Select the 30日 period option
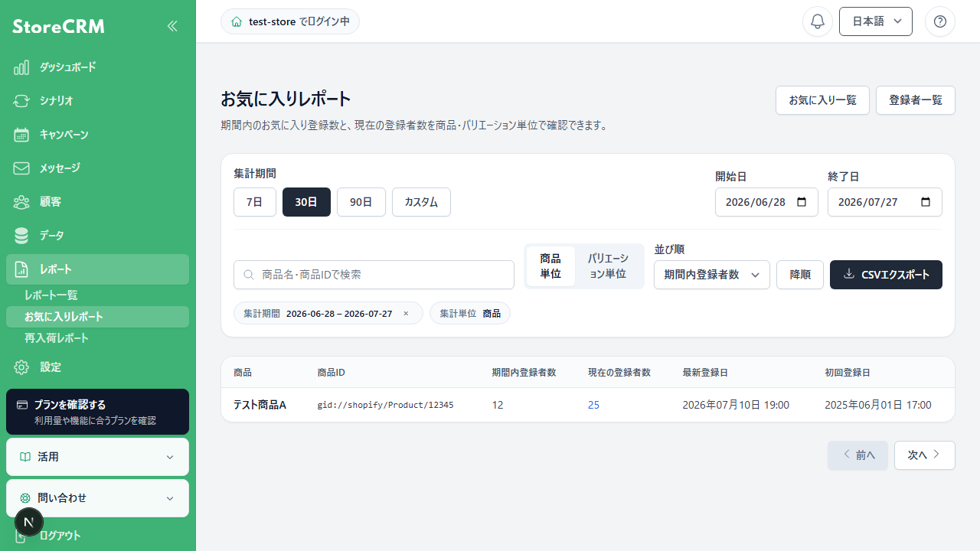Viewport: 980px width, 551px height. [x=306, y=202]
